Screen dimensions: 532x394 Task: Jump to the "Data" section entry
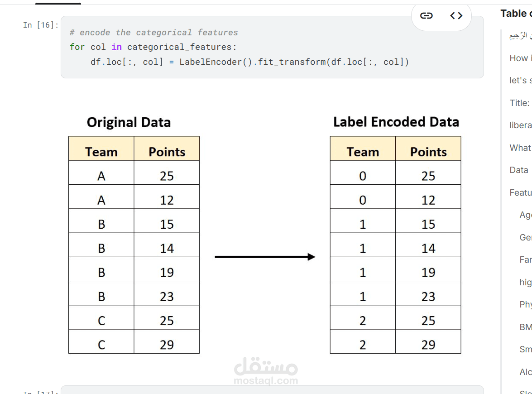point(519,170)
